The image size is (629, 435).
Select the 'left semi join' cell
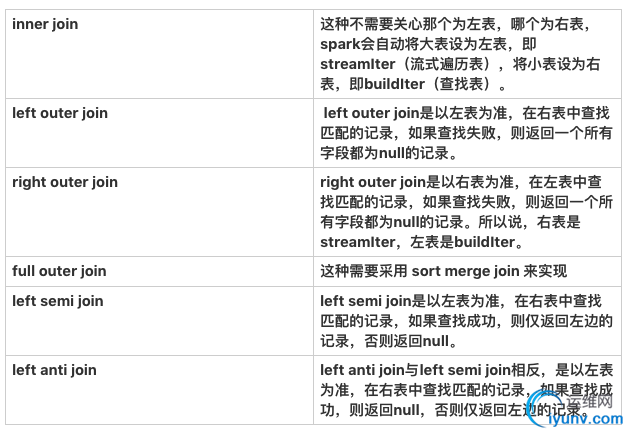click(x=159, y=321)
